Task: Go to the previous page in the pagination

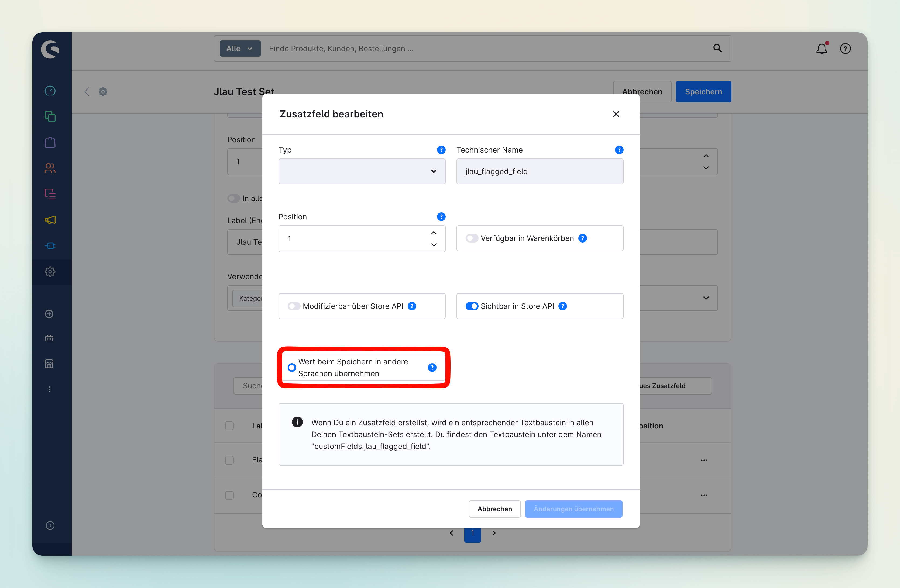Action: [451, 533]
